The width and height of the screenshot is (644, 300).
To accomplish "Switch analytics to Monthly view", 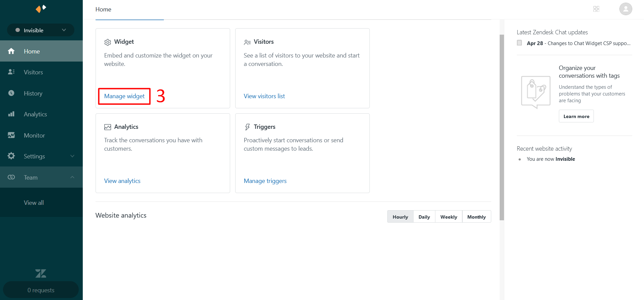I will (x=476, y=217).
